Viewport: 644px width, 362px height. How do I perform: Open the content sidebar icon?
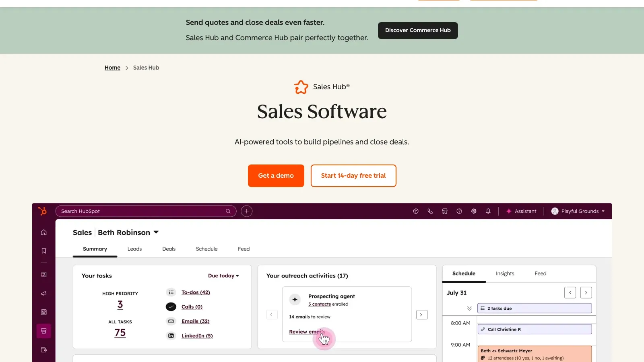point(44,312)
